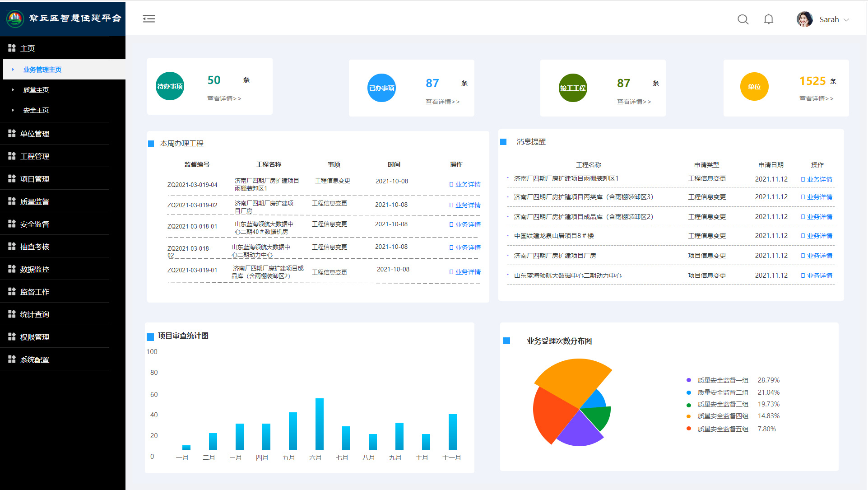Click ZQ2021-03-018-02 supervision number cell

[x=189, y=252]
